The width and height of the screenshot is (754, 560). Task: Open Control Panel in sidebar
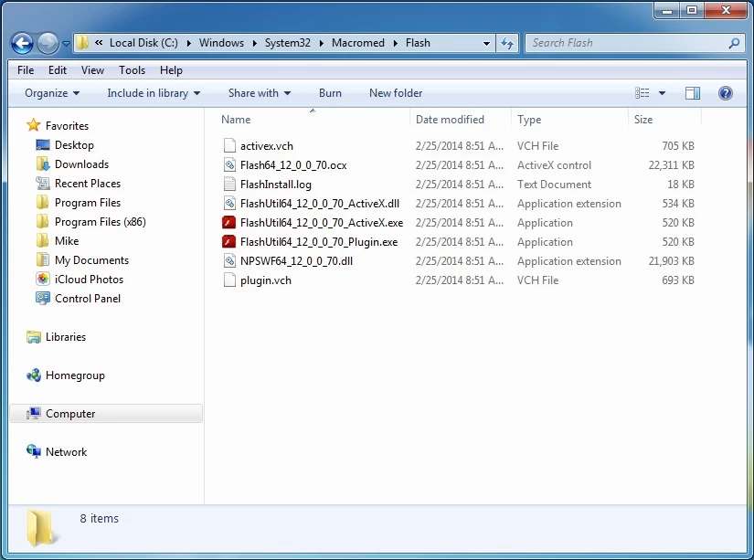pos(88,299)
